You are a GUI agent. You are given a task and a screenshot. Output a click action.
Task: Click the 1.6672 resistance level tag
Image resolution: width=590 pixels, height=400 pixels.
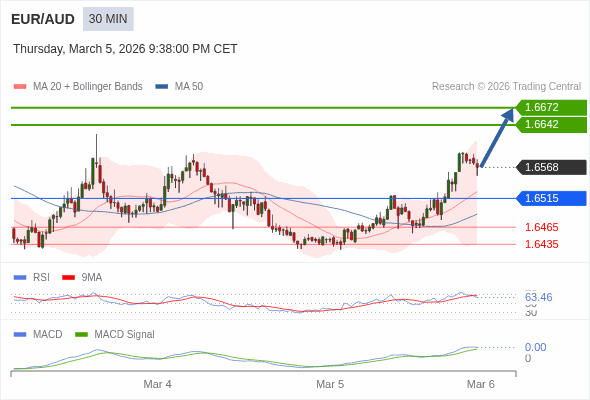(551, 107)
